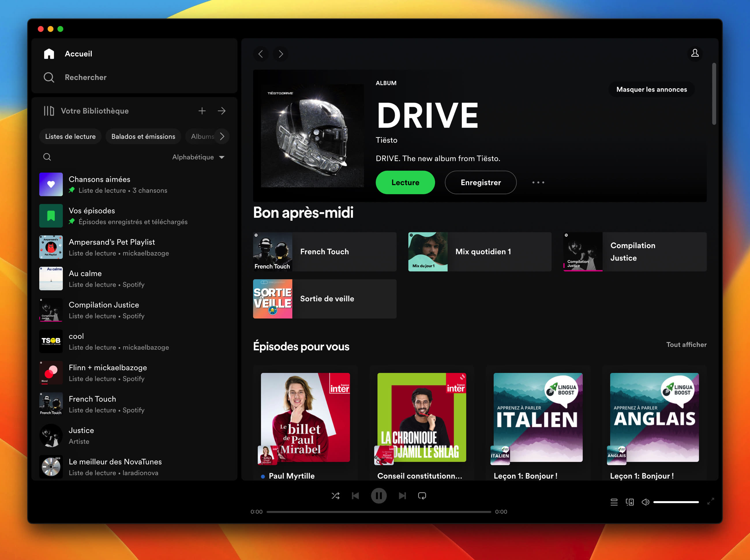This screenshot has width=750, height=560.
Task: Click Tout afficher next to Épisodes pour vous
Action: (x=686, y=344)
